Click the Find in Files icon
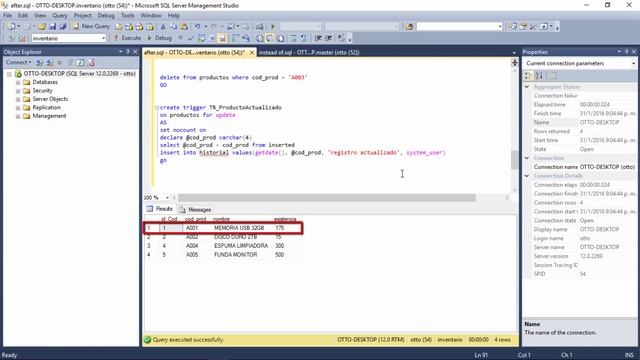640x360 pixels. click(x=409, y=27)
